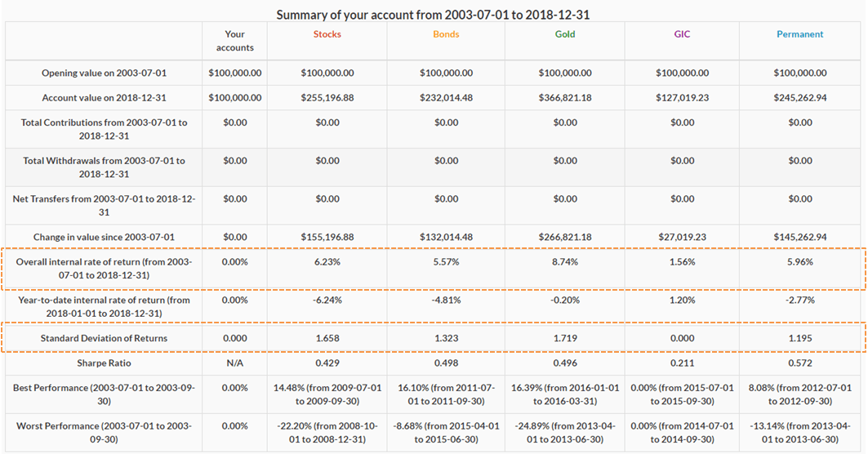The width and height of the screenshot is (868, 454).
Task: Click the Stocks column header
Action: [327, 34]
